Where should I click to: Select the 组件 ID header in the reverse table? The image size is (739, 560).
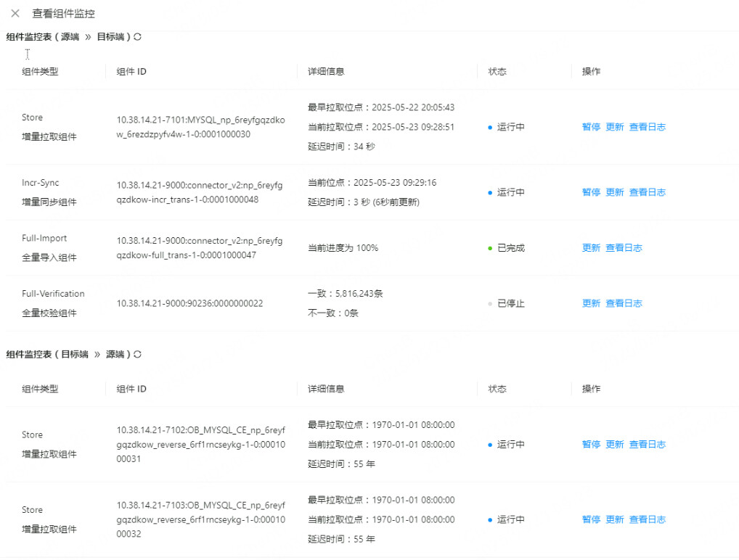click(x=131, y=389)
